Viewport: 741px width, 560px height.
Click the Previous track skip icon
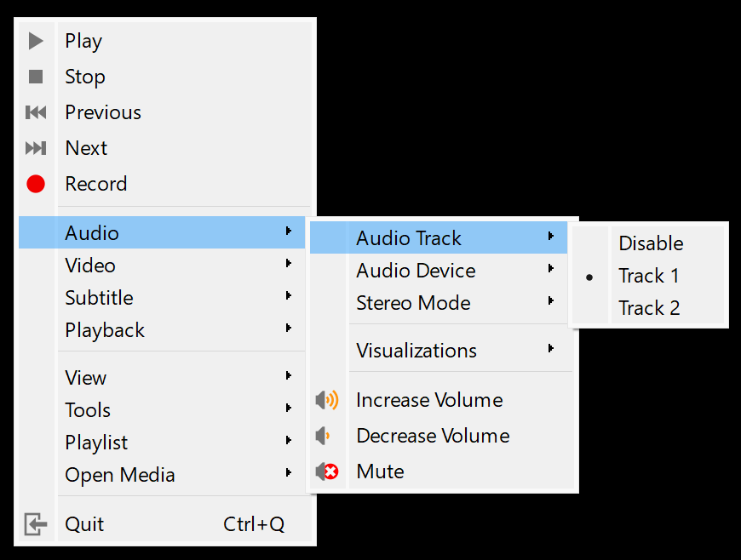click(x=36, y=112)
